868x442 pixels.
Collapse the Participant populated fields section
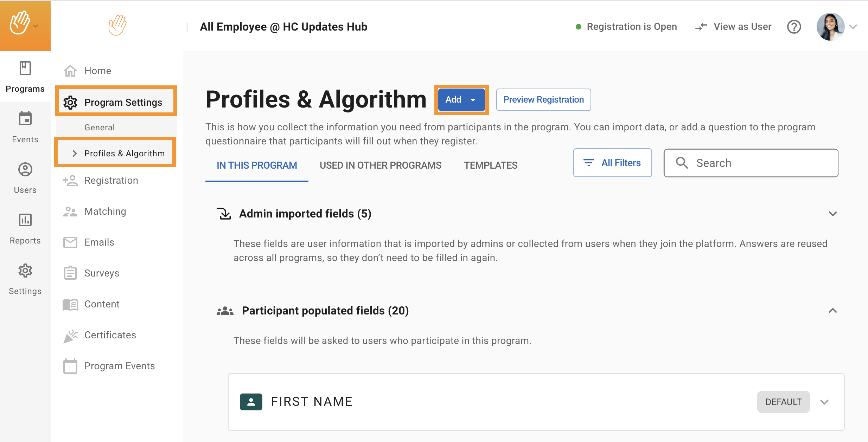(x=832, y=311)
